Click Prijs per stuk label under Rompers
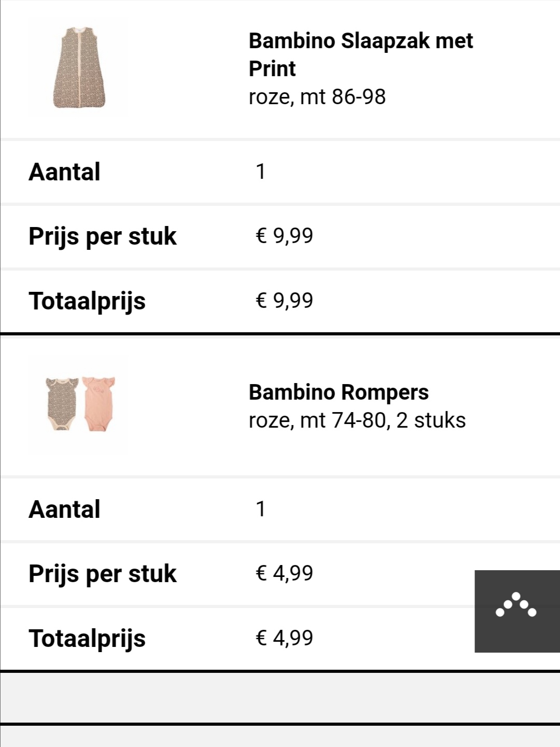The height and width of the screenshot is (747, 560). tap(103, 574)
